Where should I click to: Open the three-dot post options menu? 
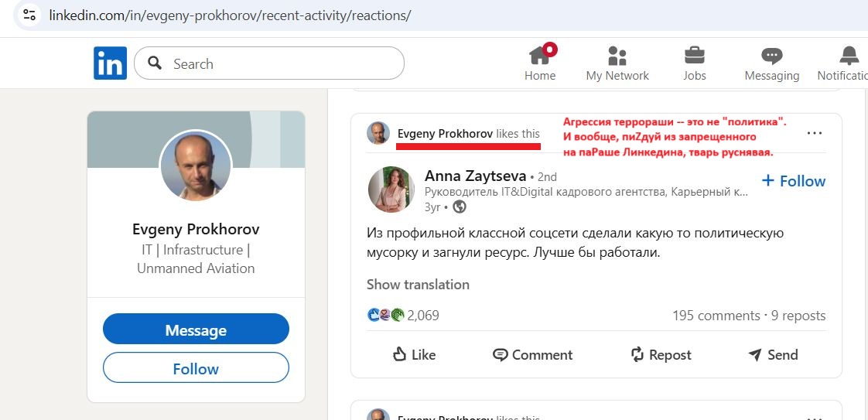(x=815, y=133)
